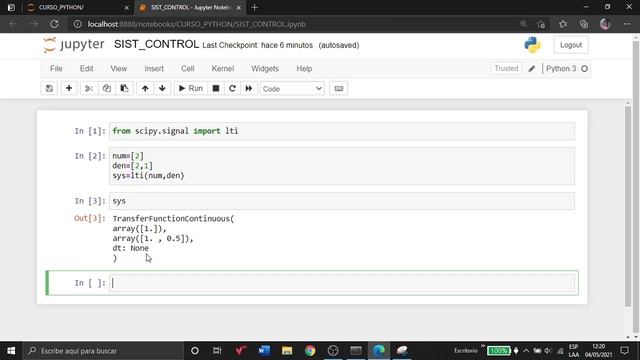Move selected cell down arrow
This screenshot has height=360, width=640.
click(162, 89)
